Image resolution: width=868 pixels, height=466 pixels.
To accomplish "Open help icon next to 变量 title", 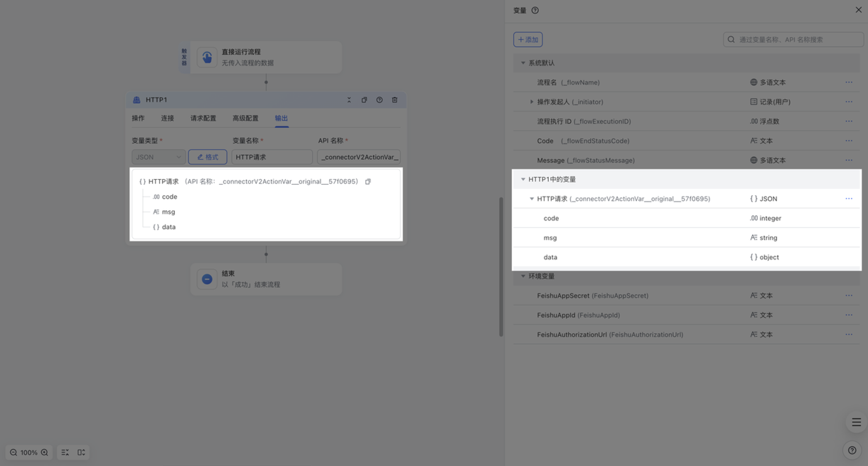I will pos(535,10).
